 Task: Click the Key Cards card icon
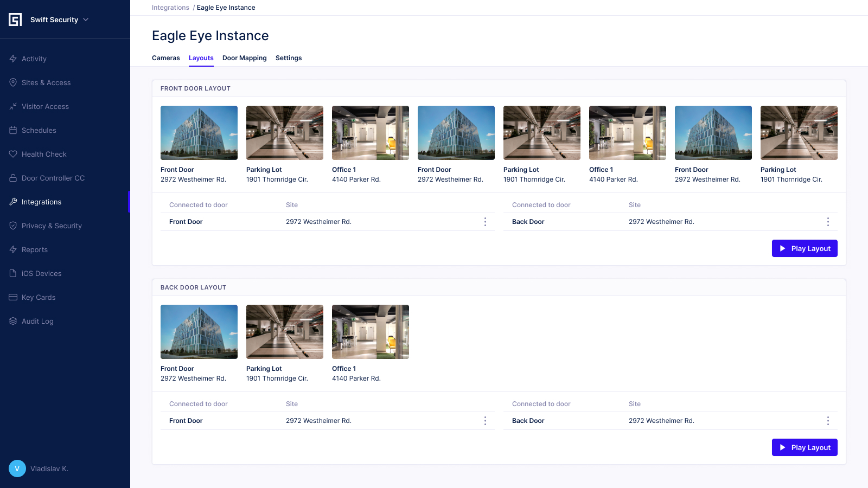point(13,297)
